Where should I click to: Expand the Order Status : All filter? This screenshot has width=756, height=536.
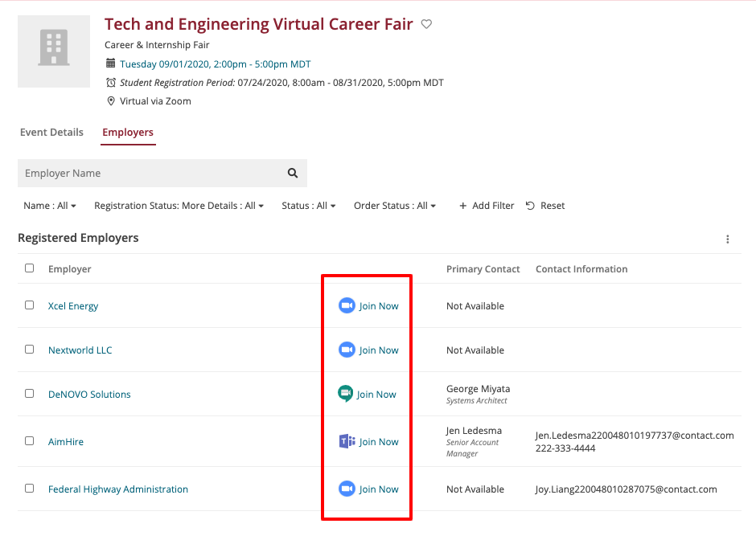394,206
